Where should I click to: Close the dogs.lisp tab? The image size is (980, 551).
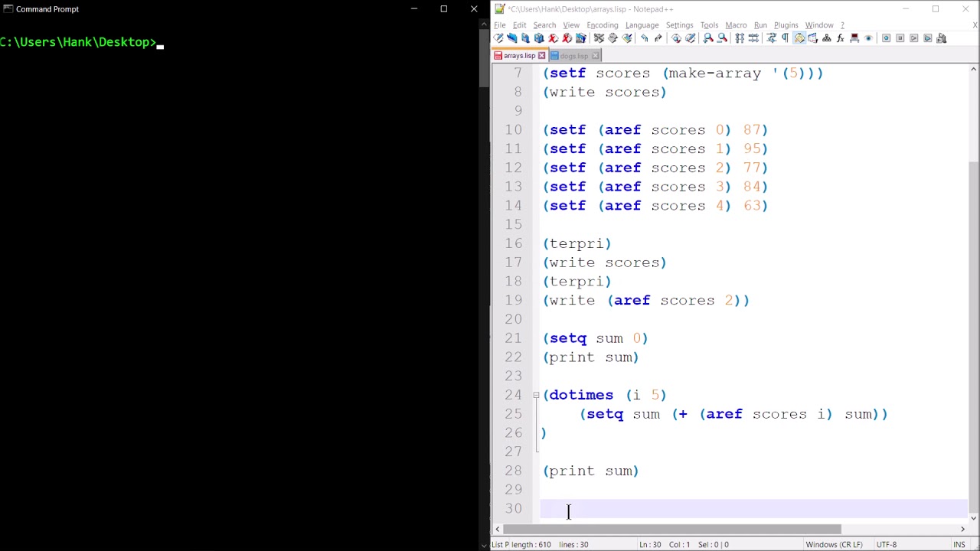pyautogui.click(x=596, y=56)
